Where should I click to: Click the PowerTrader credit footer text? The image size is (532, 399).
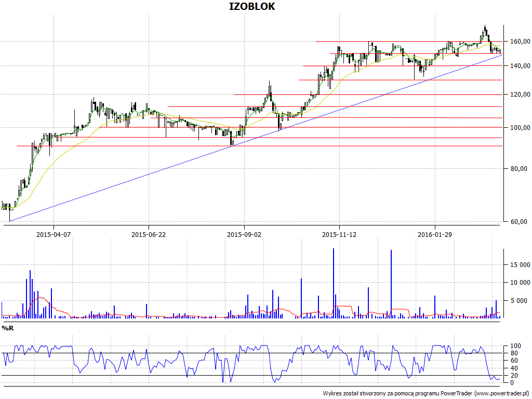tap(425, 393)
